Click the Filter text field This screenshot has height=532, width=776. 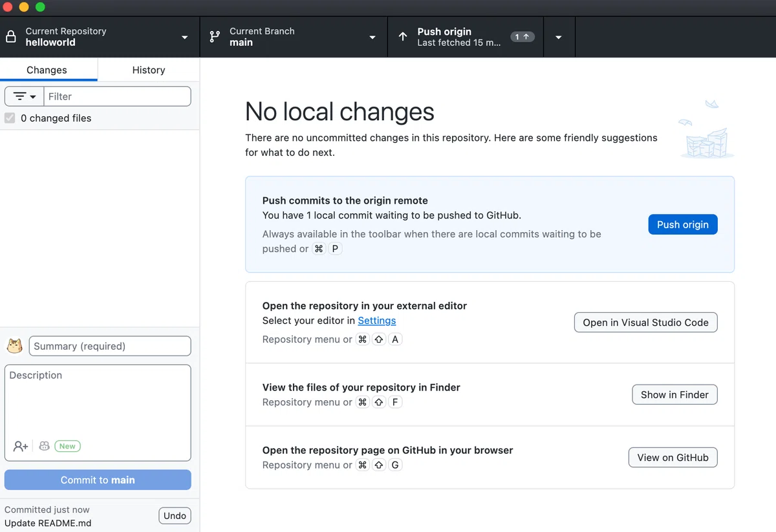(x=117, y=96)
